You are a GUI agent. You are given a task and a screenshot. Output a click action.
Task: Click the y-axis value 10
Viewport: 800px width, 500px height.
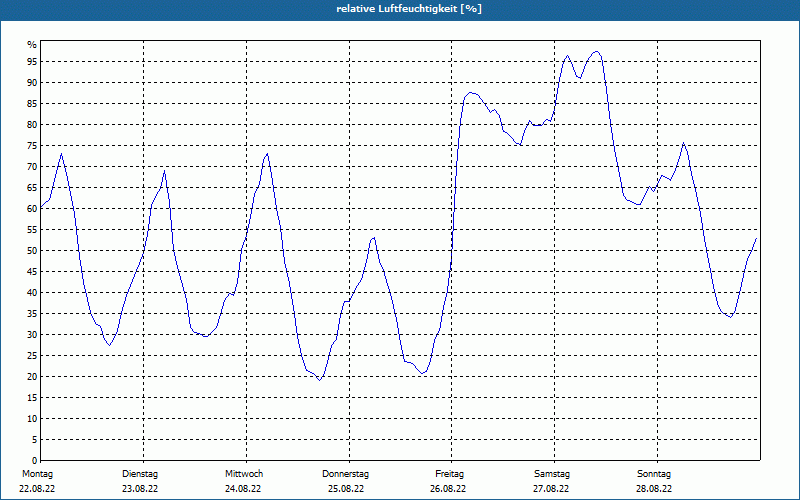(x=32, y=419)
